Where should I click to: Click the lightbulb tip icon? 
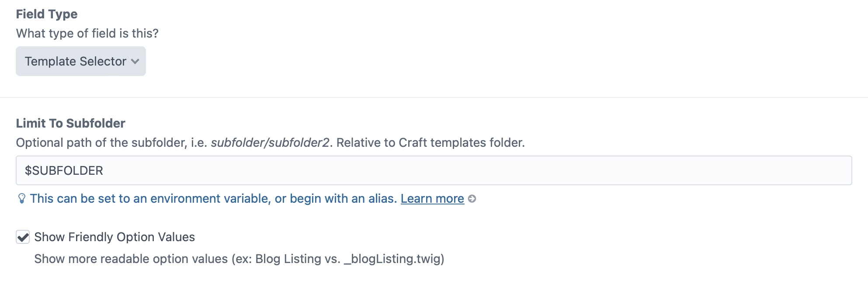coord(21,199)
